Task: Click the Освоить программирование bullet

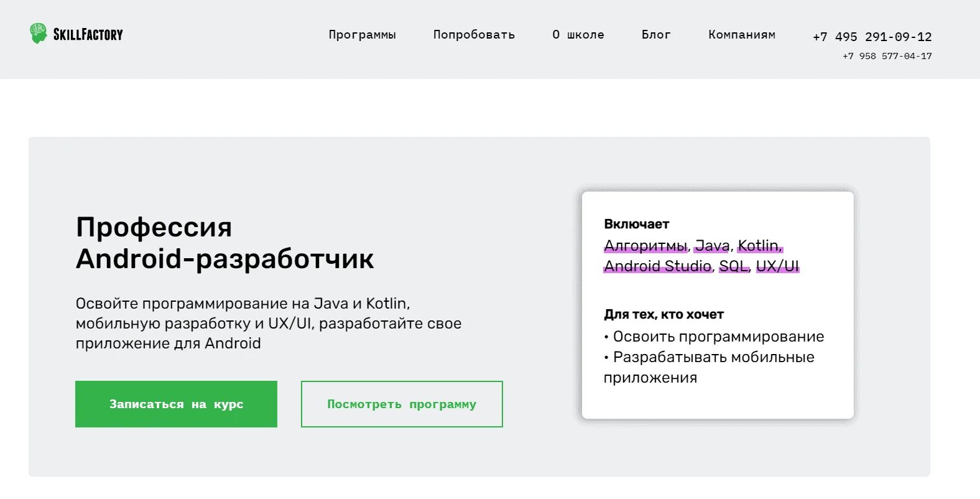Action: (x=714, y=337)
